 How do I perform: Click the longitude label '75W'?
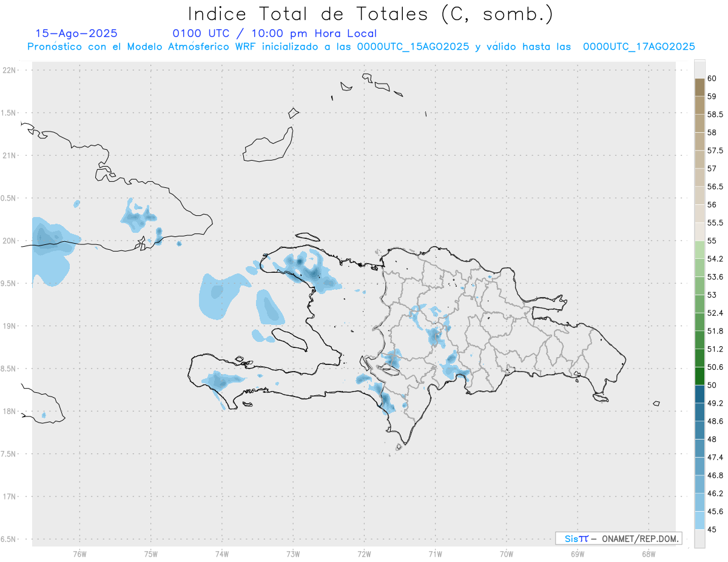click(150, 554)
